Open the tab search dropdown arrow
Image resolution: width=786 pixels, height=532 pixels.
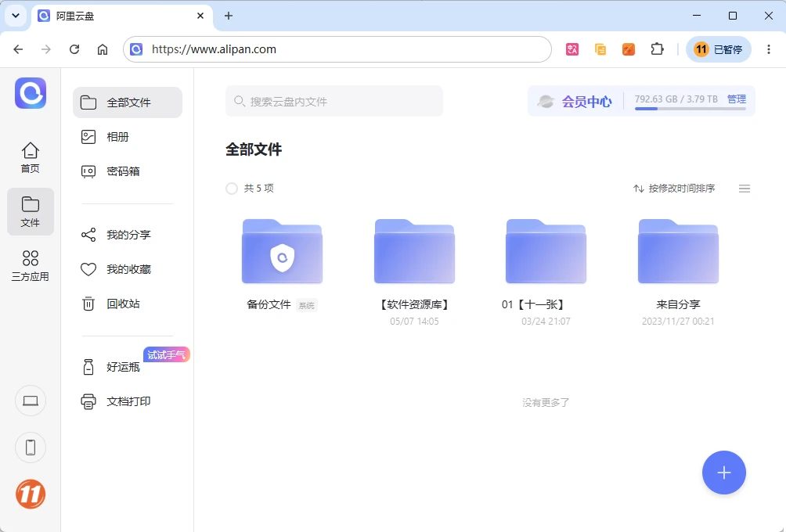[x=16, y=16]
